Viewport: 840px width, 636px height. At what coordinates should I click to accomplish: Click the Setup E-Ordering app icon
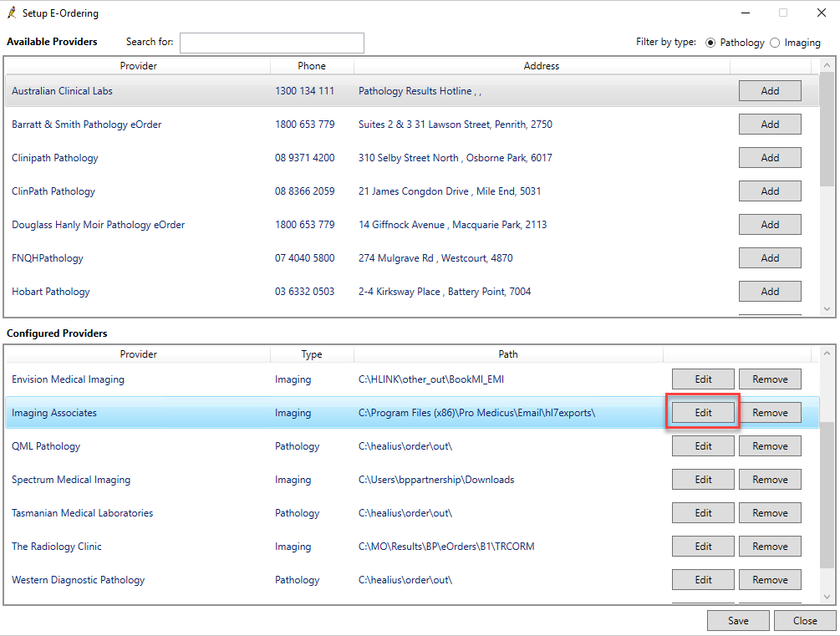[12, 13]
